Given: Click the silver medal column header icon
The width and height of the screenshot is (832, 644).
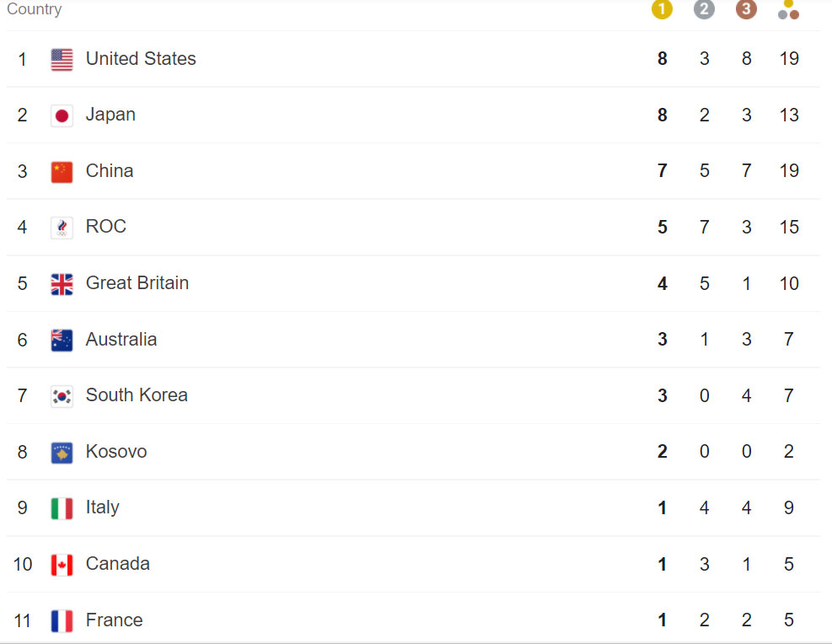Looking at the screenshot, I should point(704,9).
